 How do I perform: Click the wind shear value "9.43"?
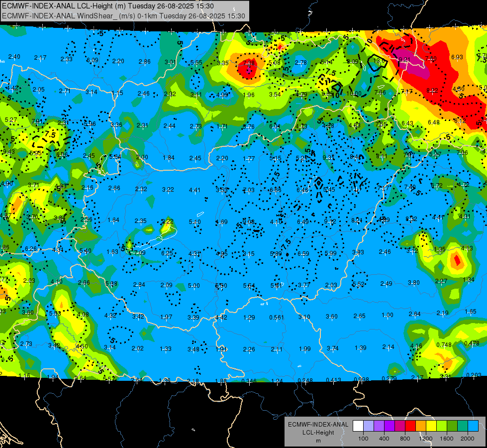pos(8,152)
